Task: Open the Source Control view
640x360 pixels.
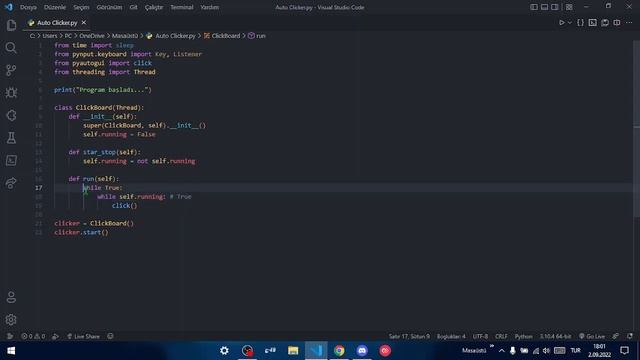Action: tap(11, 70)
